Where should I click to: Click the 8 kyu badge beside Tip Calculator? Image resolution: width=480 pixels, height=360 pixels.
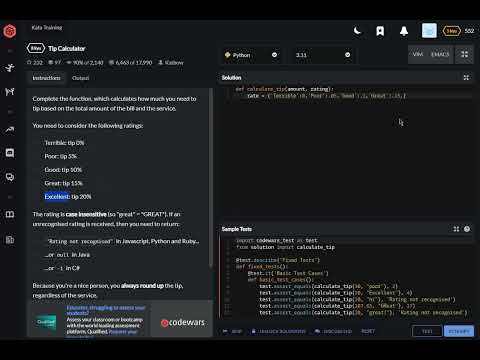point(36,48)
